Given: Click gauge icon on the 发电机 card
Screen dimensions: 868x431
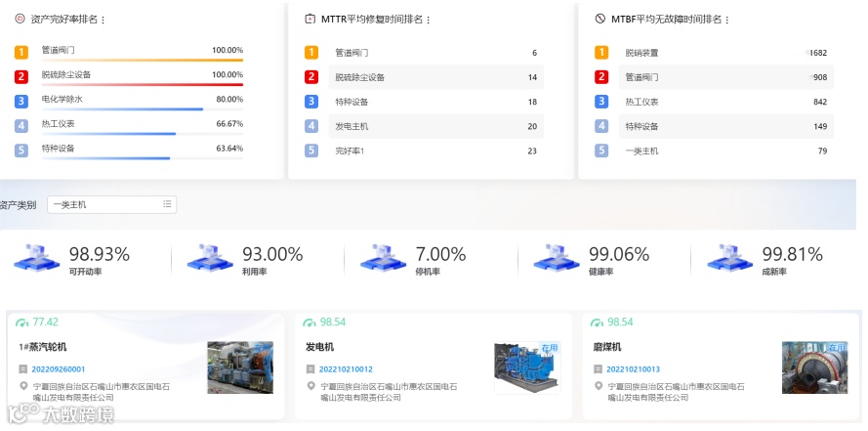Looking at the screenshot, I should (x=310, y=323).
